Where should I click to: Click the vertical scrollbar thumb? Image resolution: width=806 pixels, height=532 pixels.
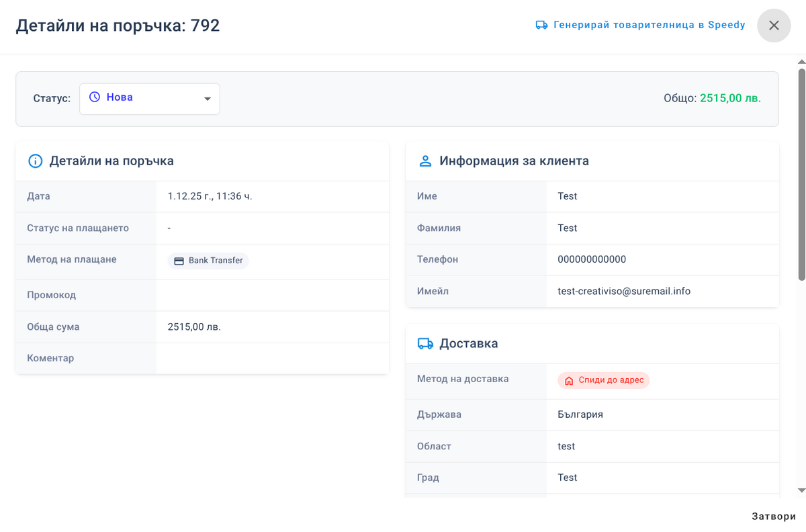[801, 174]
